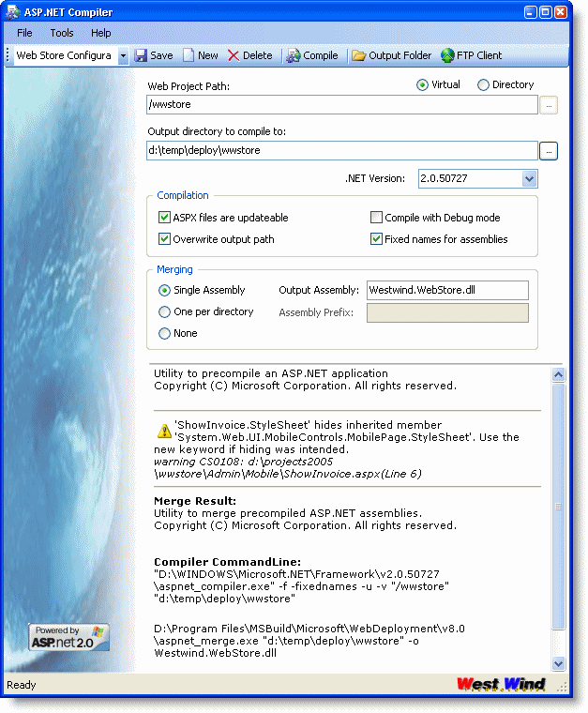Image resolution: width=588 pixels, height=713 pixels.
Task: Expand the .NET Version dropdown
Action: [529, 178]
